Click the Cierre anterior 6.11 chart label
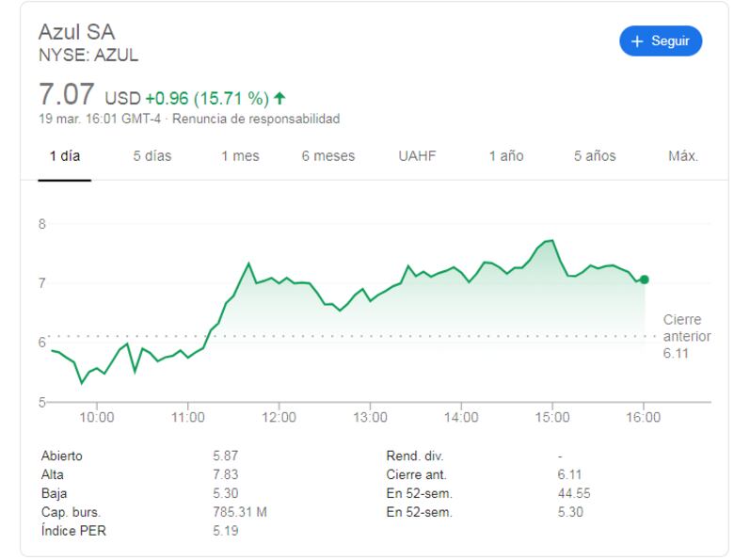734x560 pixels. [x=686, y=336]
